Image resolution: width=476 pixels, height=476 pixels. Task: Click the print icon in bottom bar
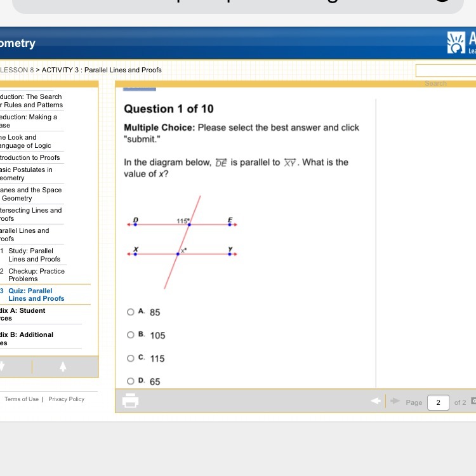pyautogui.click(x=130, y=400)
